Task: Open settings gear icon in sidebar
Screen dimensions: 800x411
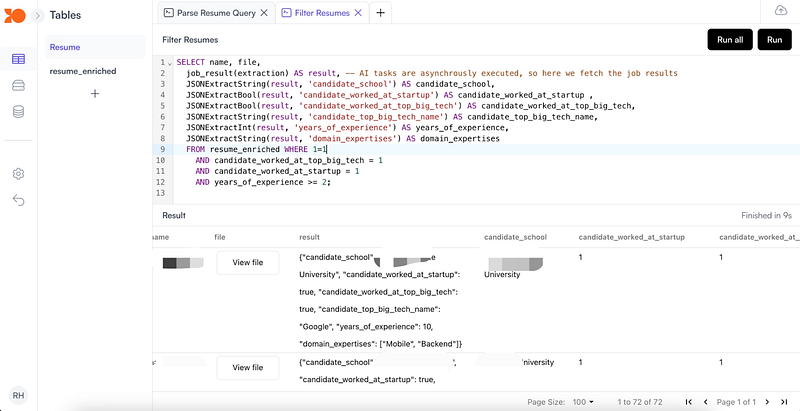Action: pyautogui.click(x=18, y=174)
